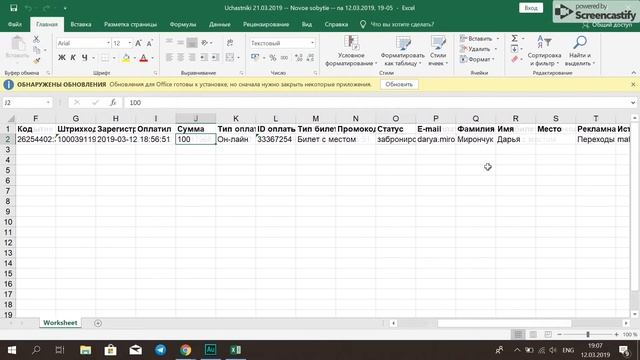Toggle italic К formatting
Screen dimensions: 640x360
coord(73,58)
